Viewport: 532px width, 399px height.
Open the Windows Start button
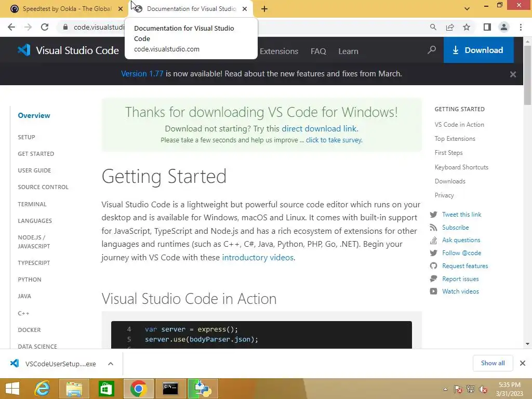coord(12,389)
